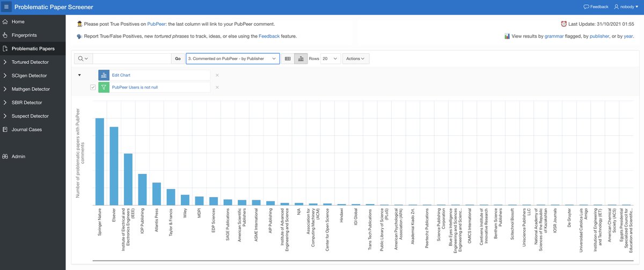The image size is (644, 270).
Task: Open the Feedback link in the header
Action: point(596,7)
